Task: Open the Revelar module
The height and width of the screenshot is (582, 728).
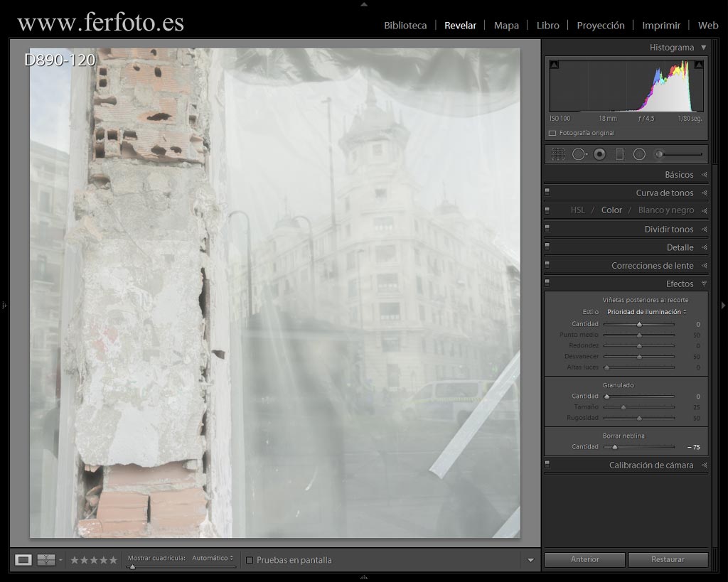Action: click(x=460, y=26)
